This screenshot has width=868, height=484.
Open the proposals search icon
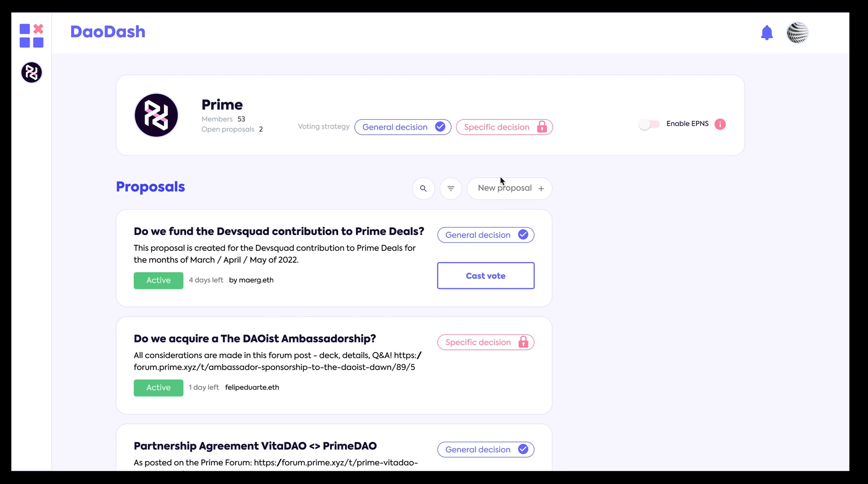423,189
